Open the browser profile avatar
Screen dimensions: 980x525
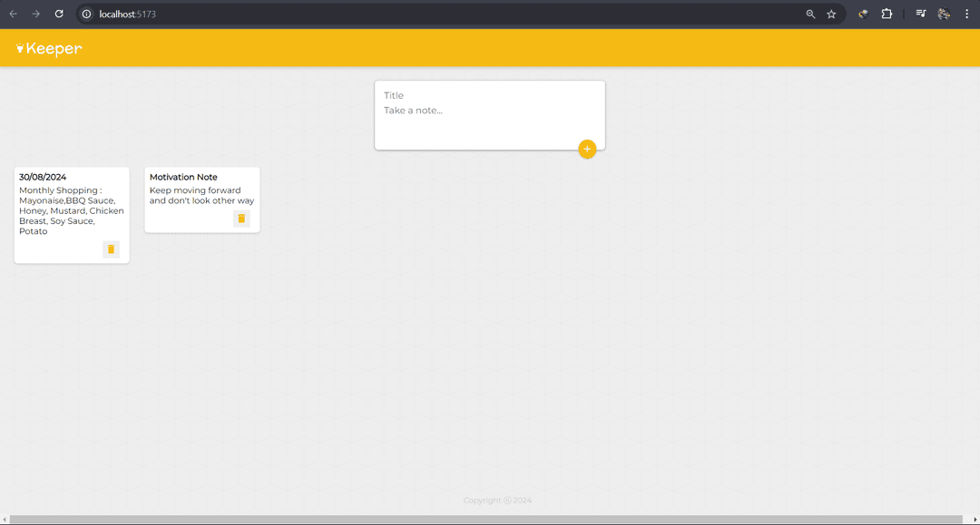(944, 14)
